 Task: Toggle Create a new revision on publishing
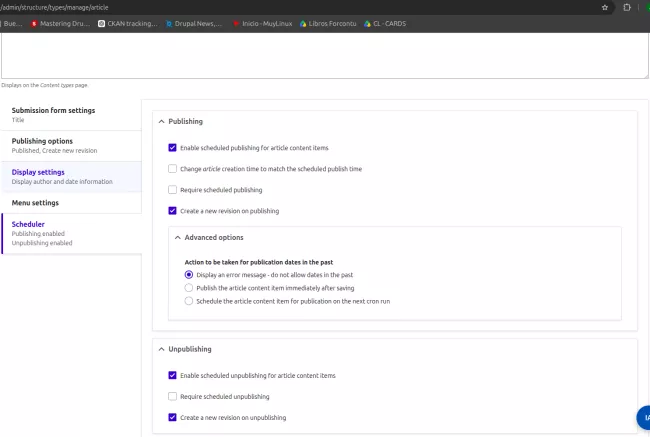click(x=172, y=211)
